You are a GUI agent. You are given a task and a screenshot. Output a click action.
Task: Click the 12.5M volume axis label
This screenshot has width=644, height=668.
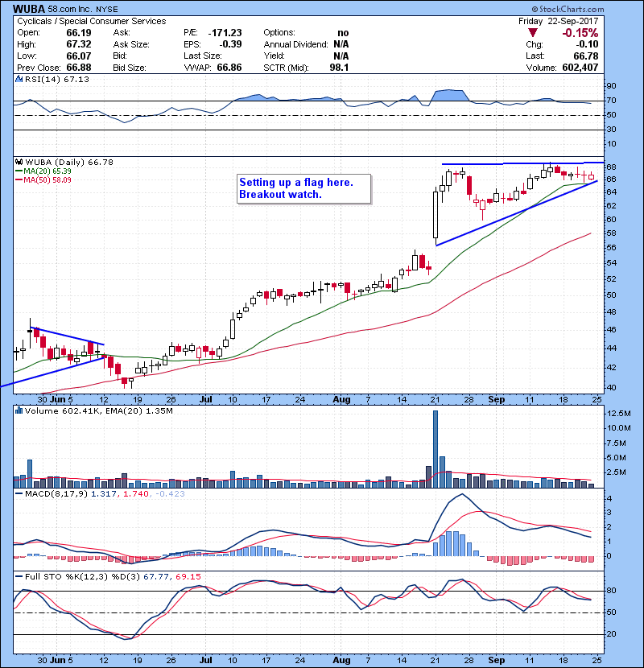tap(619, 413)
